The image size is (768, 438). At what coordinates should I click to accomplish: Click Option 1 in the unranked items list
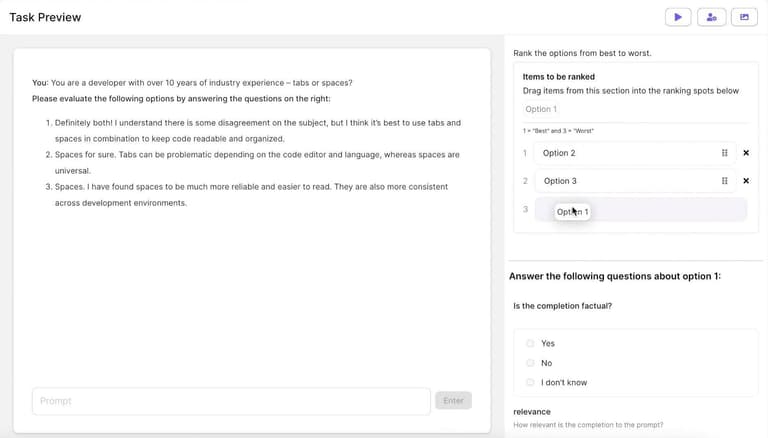(541, 109)
